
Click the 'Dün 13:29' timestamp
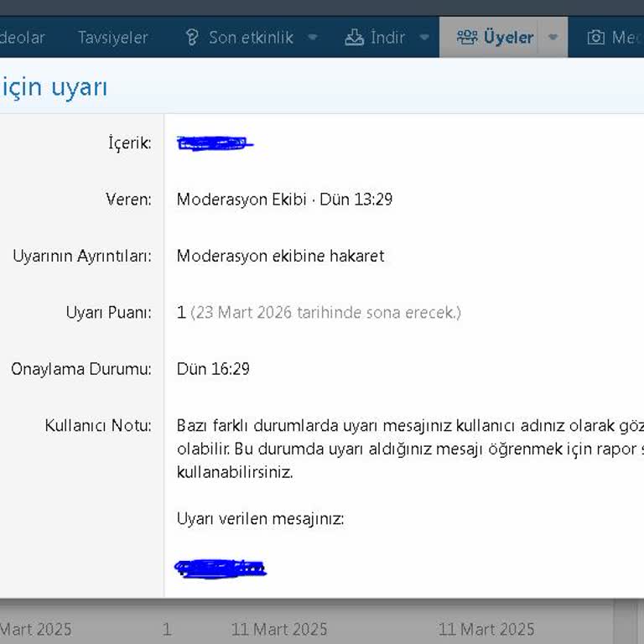(356, 200)
